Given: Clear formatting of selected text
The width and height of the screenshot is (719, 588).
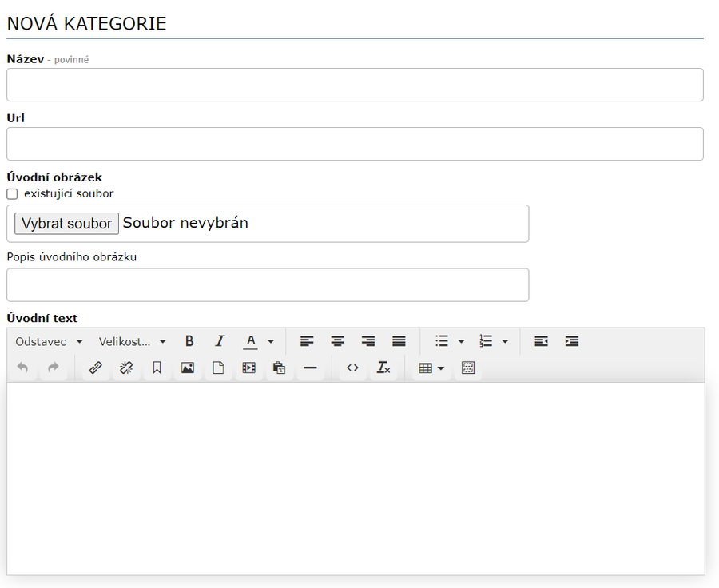Looking at the screenshot, I should [x=383, y=368].
